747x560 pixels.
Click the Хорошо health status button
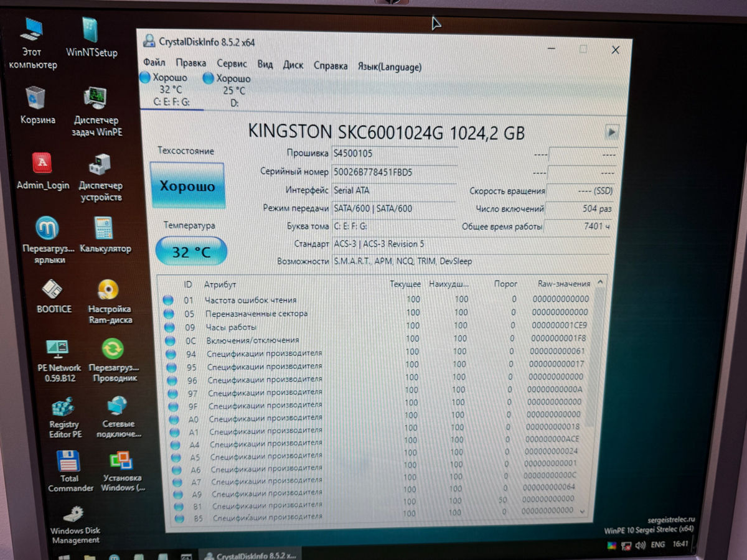(187, 185)
